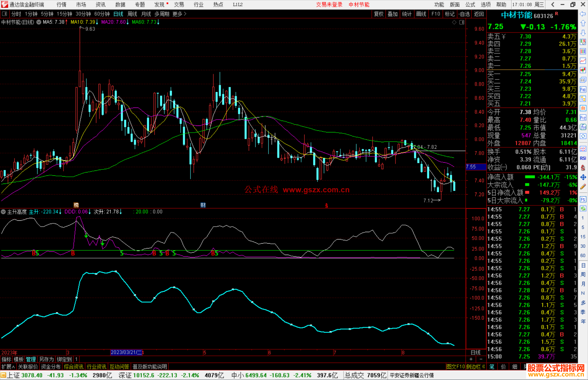The height and width of the screenshot is (380, 588).
Task: Click the green 净流入额 bar indicator
Action: (530, 177)
